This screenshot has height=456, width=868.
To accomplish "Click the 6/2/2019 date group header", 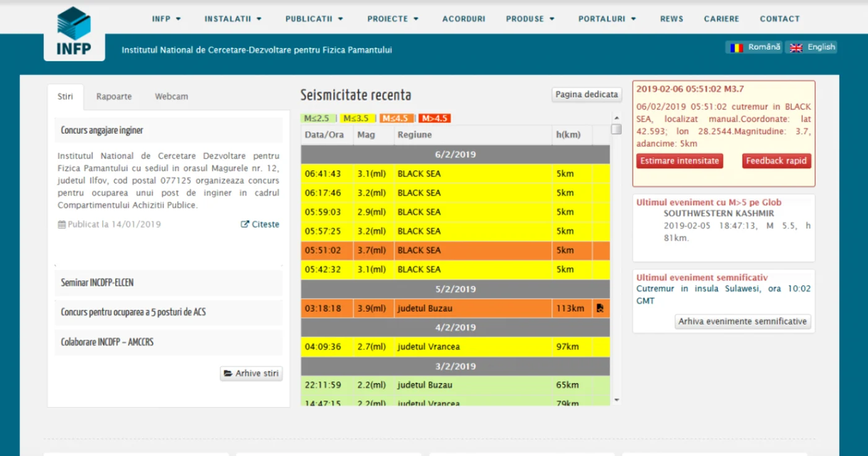I will [456, 154].
